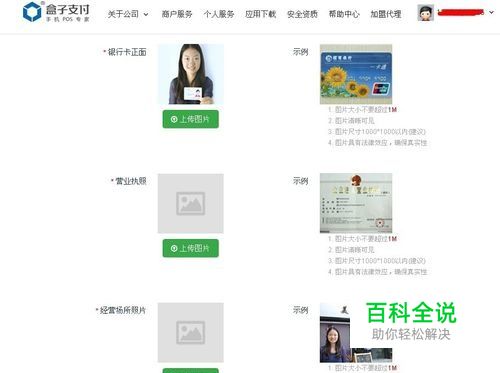Navigate to 应用下载

click(261, 14)
